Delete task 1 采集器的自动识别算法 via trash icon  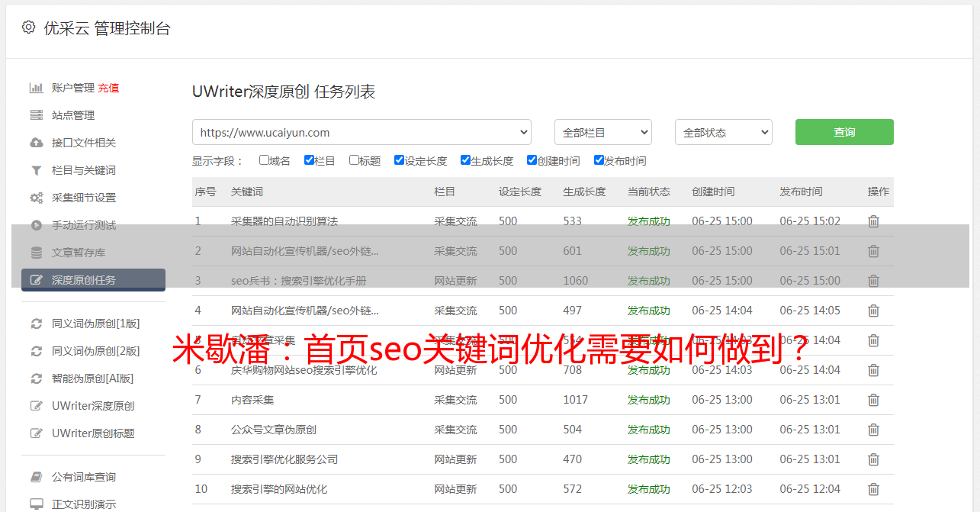pos(873,221)
